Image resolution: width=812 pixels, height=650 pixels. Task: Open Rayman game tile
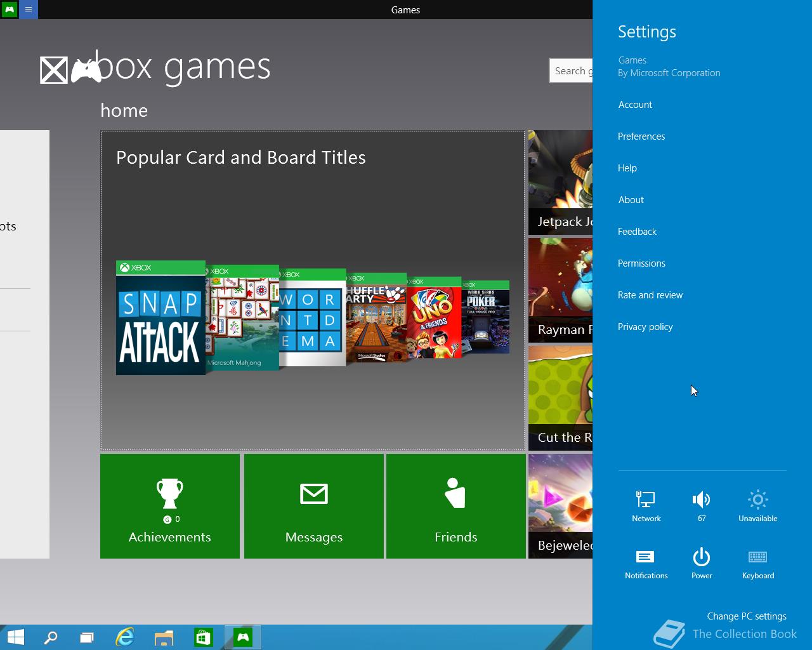561,290
